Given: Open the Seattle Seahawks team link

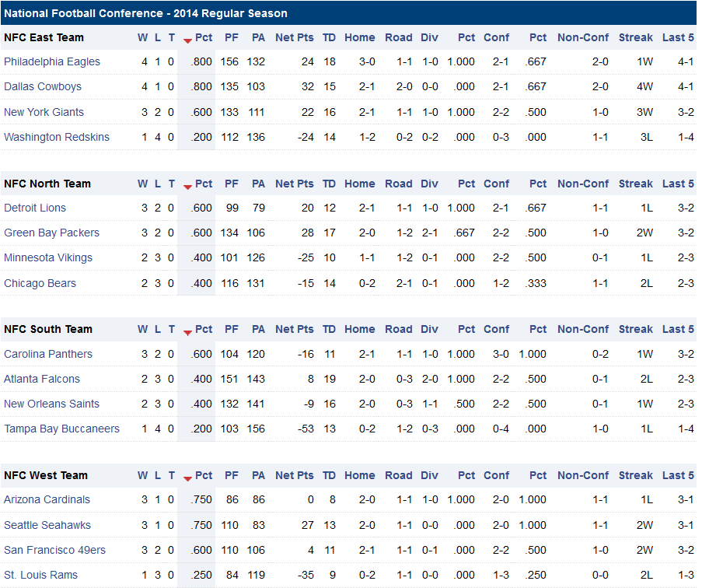Looking at the screenshot, I should tap(47, 525).
